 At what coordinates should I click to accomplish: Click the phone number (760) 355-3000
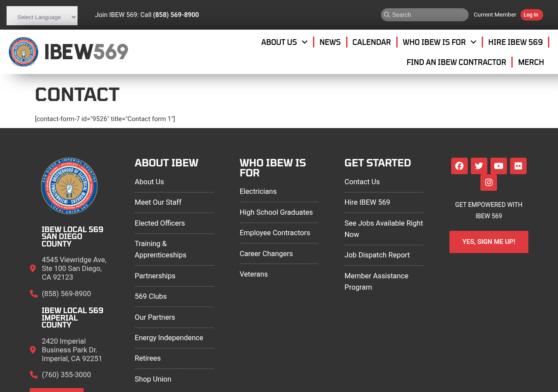tap(66, 375)
